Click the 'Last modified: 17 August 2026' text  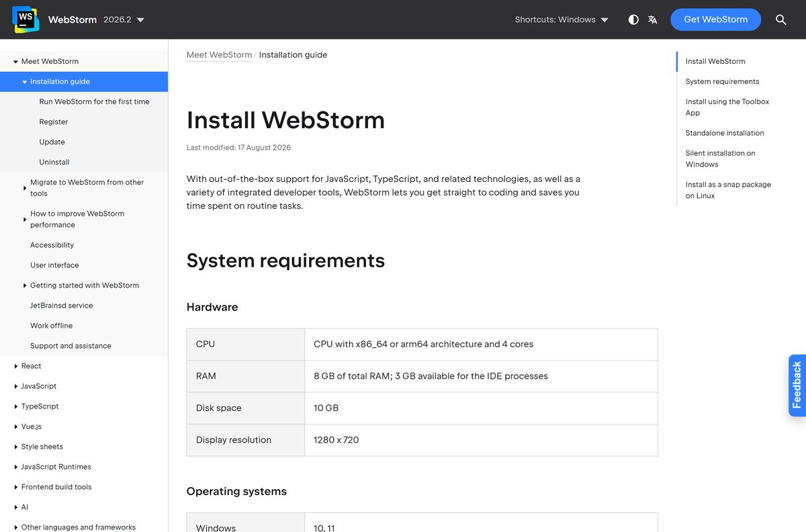pos(238,147)
